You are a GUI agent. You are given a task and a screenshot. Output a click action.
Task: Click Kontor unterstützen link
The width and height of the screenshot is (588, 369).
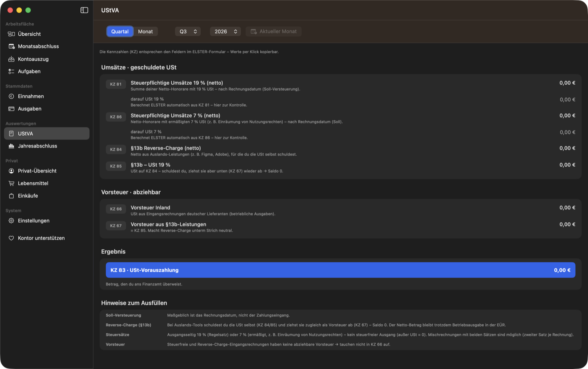pyautogui.click(x=47, y=238)
